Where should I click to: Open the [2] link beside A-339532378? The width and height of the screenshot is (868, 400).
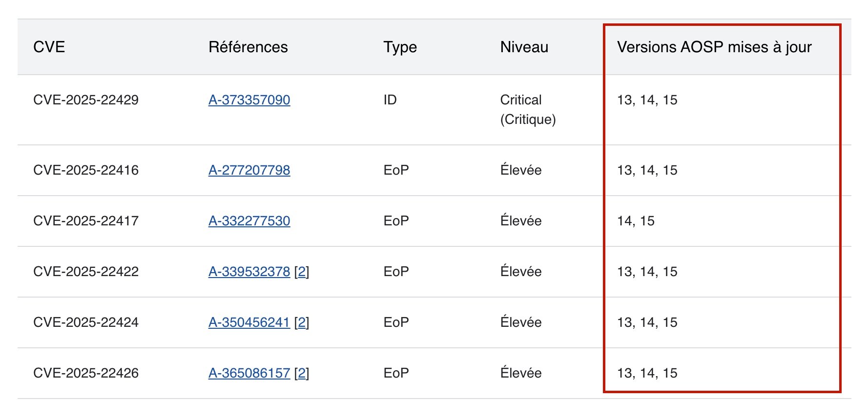[302, 272]
